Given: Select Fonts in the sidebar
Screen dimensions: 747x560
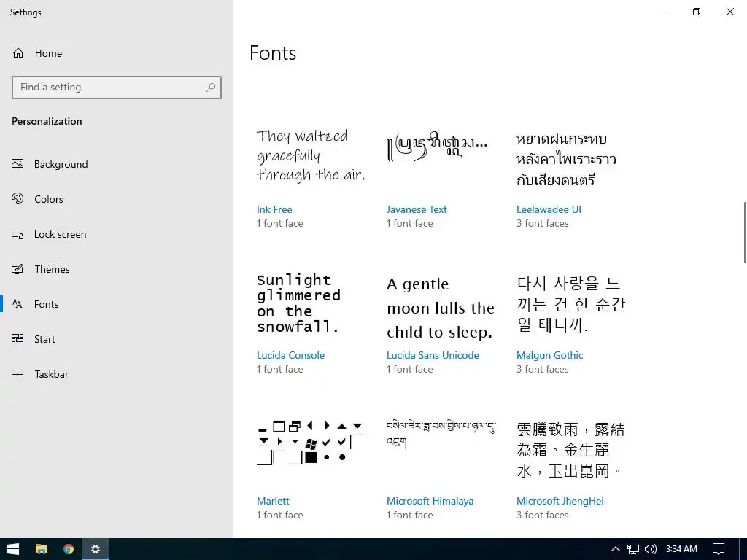Looking at the screenshot, I should (x=117, y=304).
